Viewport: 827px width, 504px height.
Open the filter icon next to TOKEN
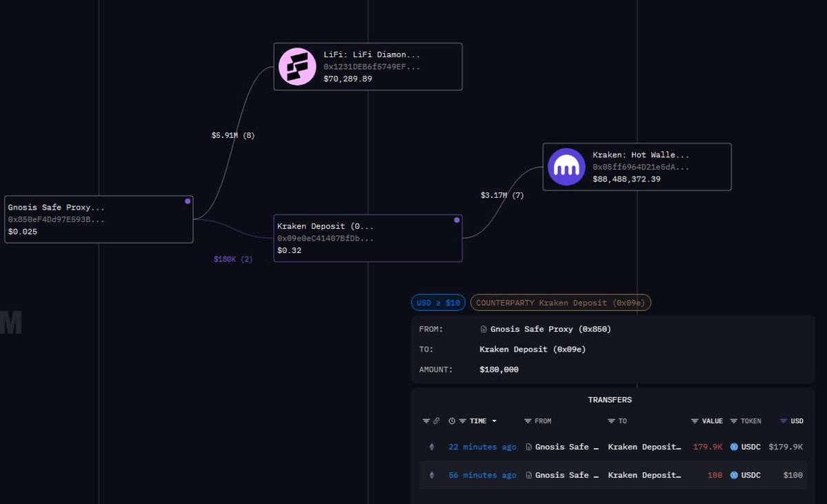coord(734,421)
